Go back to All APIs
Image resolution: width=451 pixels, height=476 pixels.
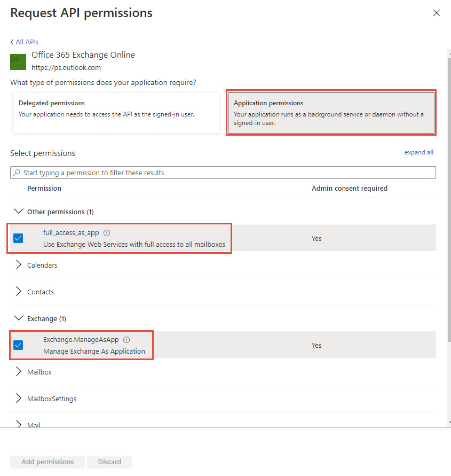click(25, 42)
